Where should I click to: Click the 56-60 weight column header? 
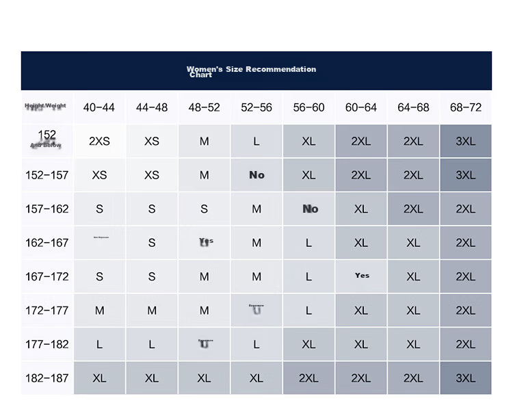pos(309,107)
